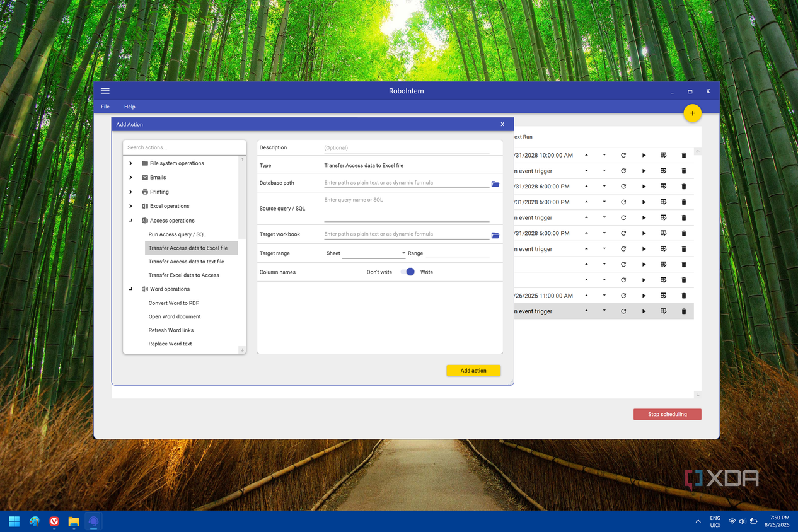Click action tree scrollbar down arrow
798x532 pixels.
[242, 350]
